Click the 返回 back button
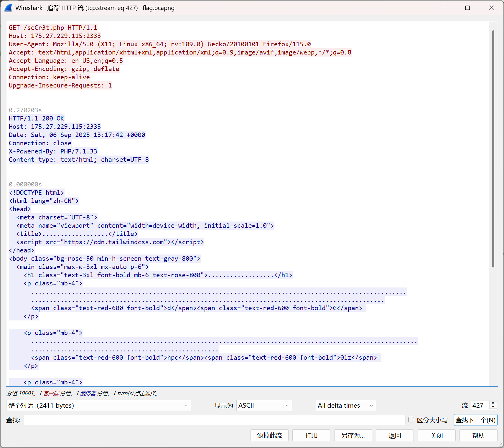This screenshot has height=448, width=504. tap(395, 435)
